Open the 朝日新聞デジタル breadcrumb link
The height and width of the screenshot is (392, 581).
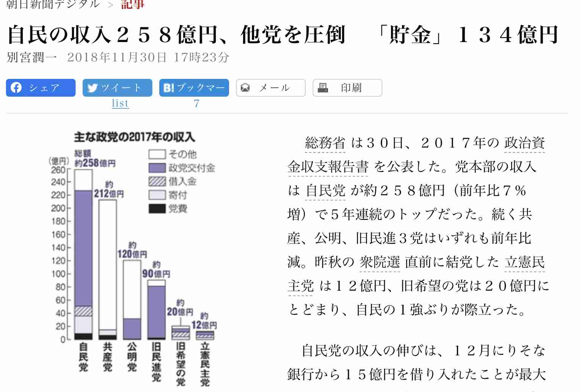[53, 4]
